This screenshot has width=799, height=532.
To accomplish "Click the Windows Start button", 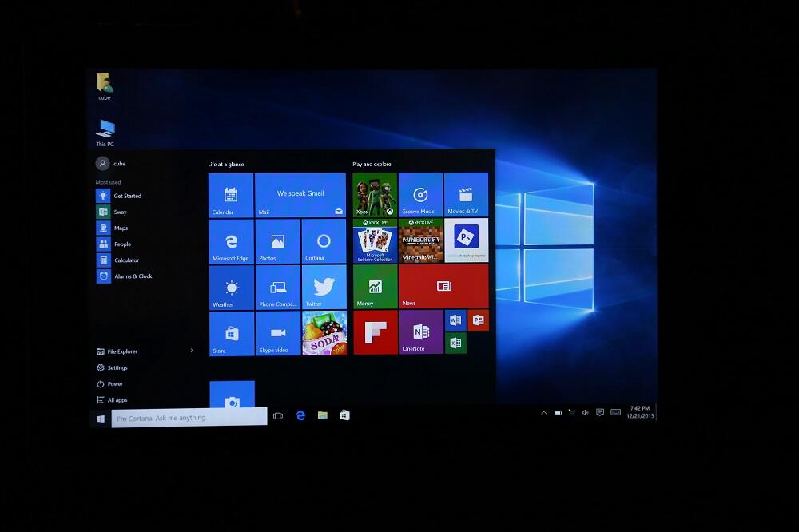I will click(101, 419).
